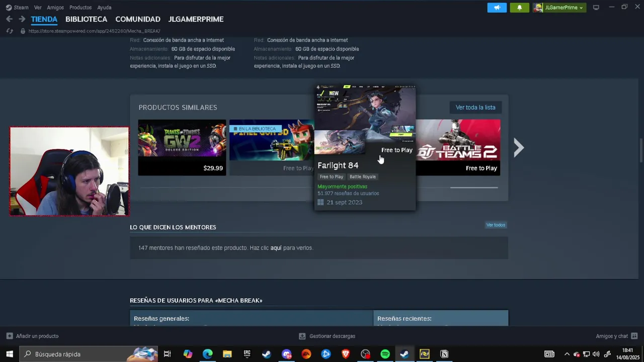
Task: Click the 21 sept 2023 release date
Action: (344, 203)
